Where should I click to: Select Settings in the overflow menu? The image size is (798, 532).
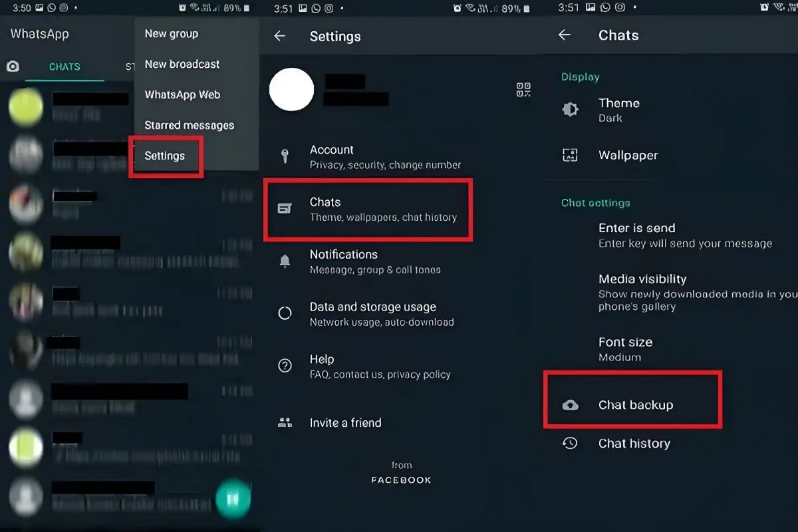point(165,156)
